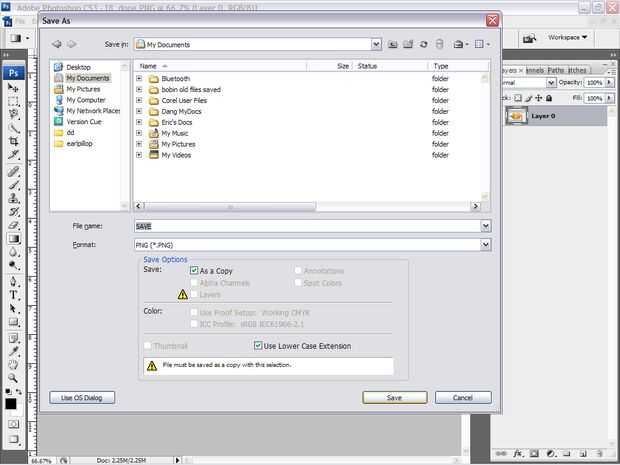Refresh the Save As file list
Image resolution: width=620 pixels, height=465 pixels.
pos(423,44)
